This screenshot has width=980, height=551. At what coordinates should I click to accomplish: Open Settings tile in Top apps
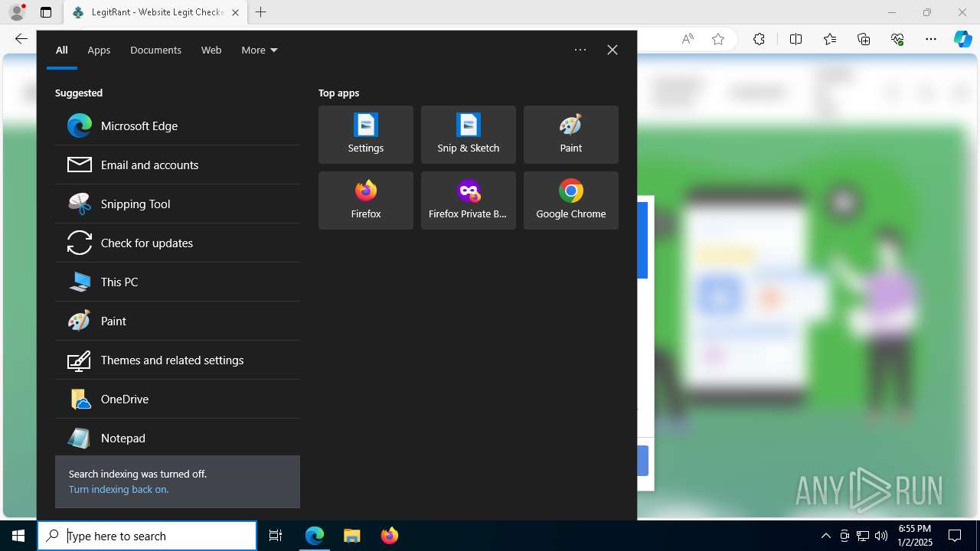click(x=366, y=135)
